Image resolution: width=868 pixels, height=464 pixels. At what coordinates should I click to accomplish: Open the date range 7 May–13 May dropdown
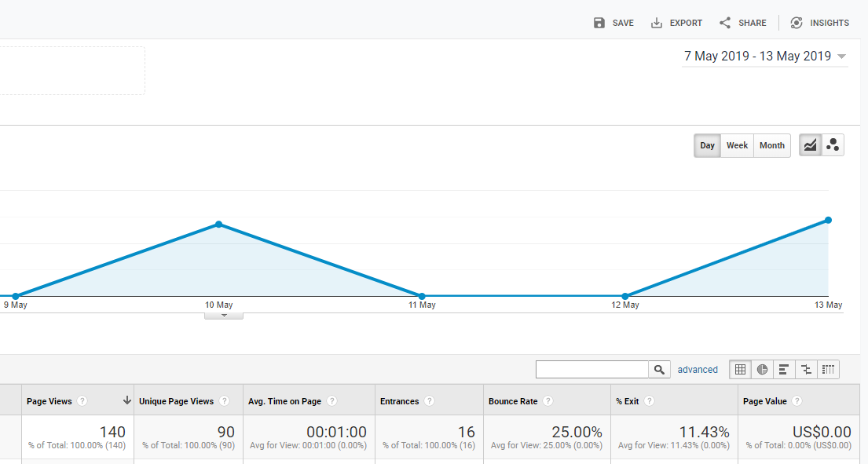pyautogui.click(x=764, y=57)
